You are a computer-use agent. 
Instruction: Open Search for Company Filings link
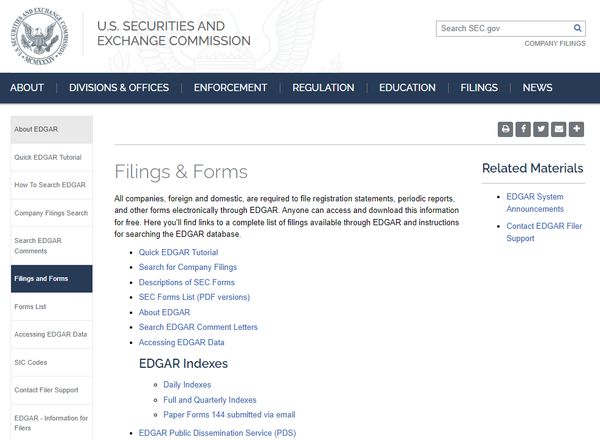188,267
